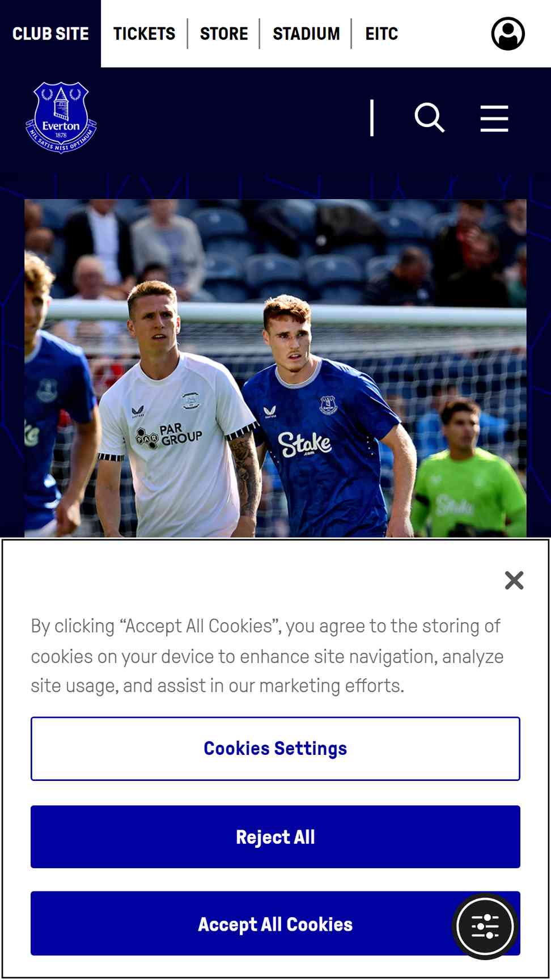Open Cookies Settings

click(275, 749)
